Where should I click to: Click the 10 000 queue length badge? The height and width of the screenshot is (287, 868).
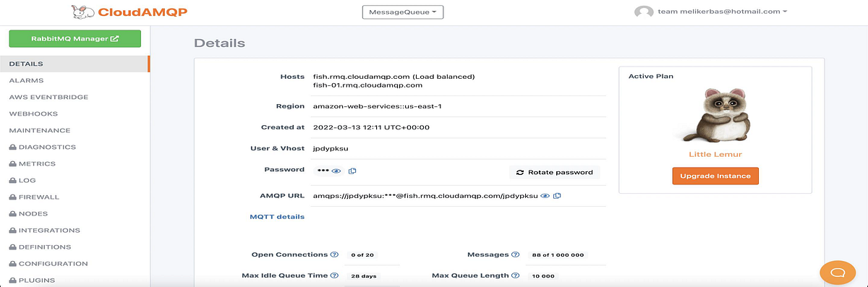pos(542,275)
